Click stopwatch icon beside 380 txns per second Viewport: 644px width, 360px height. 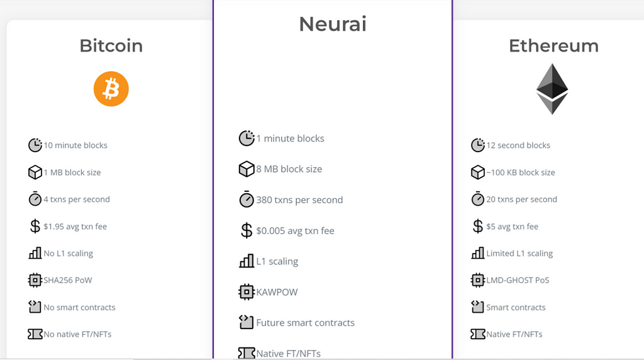coord(247,200)
